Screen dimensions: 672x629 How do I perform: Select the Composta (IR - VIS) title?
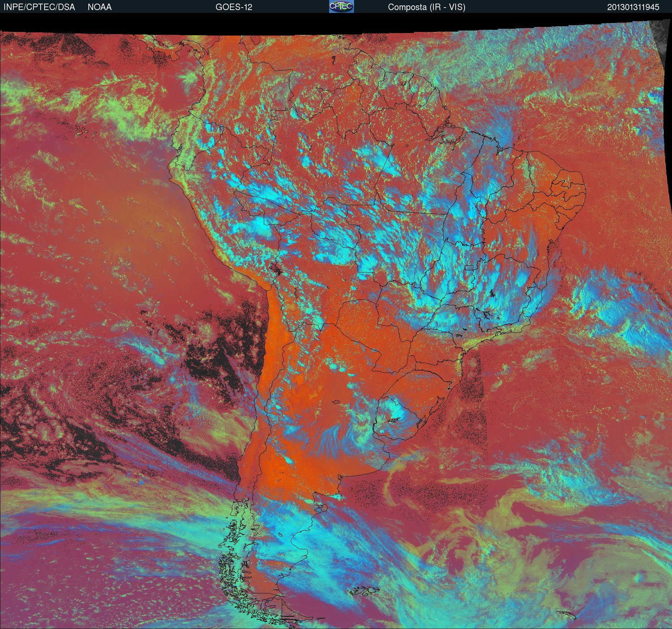(x=427, y=7)
